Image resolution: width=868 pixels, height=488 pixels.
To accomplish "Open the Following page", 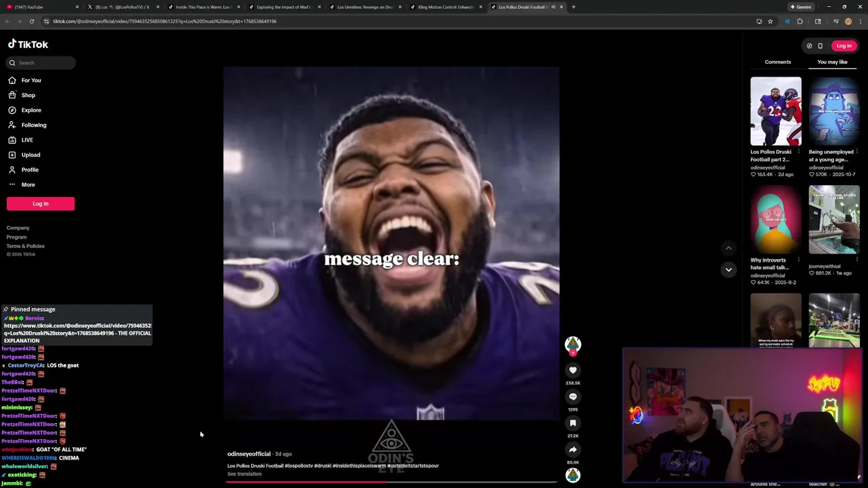I will [x=34, y=125].
